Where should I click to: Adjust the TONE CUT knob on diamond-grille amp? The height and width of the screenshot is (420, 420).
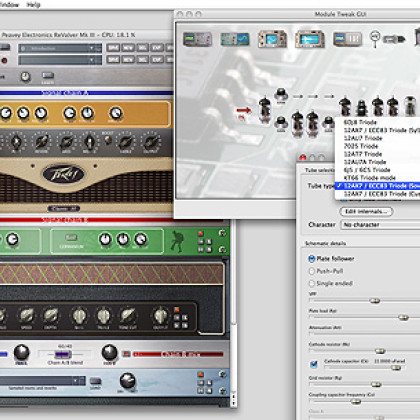[128, 315]
